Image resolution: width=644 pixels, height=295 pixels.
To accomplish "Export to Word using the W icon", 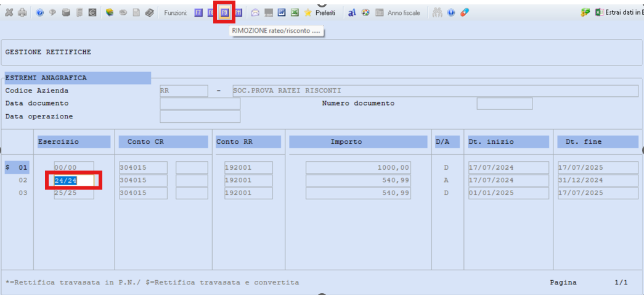I will tap(282, 13).
